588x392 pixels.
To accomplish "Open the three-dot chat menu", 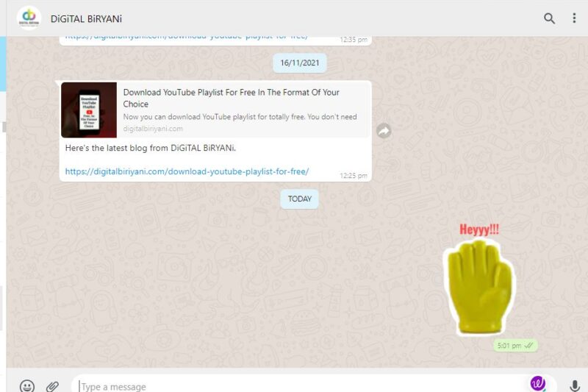I will coord(574,18).
